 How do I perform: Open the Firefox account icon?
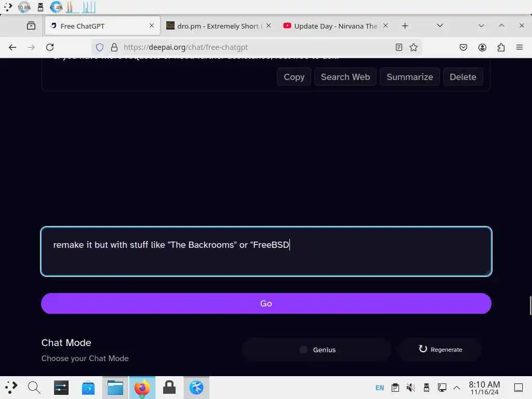[x=482, y=47]
